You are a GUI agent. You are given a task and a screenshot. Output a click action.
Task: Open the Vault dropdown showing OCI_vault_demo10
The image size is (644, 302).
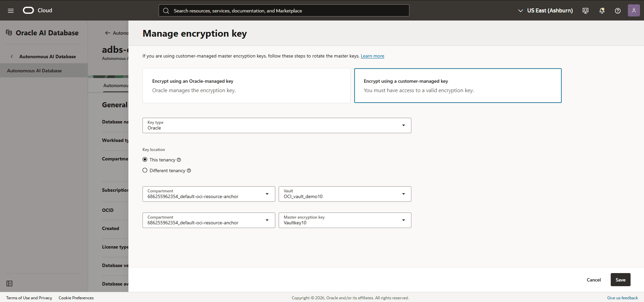point(345,194)
